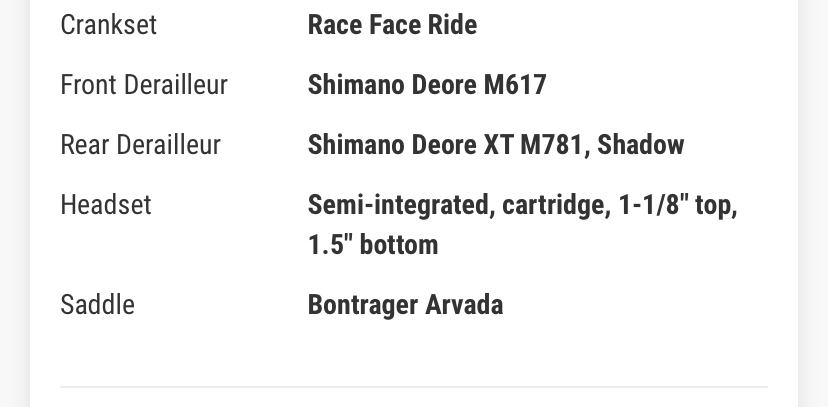
Task: Click the horizontal divider below Saddle row
Action: pyautogui.click(x=414, y=386)
